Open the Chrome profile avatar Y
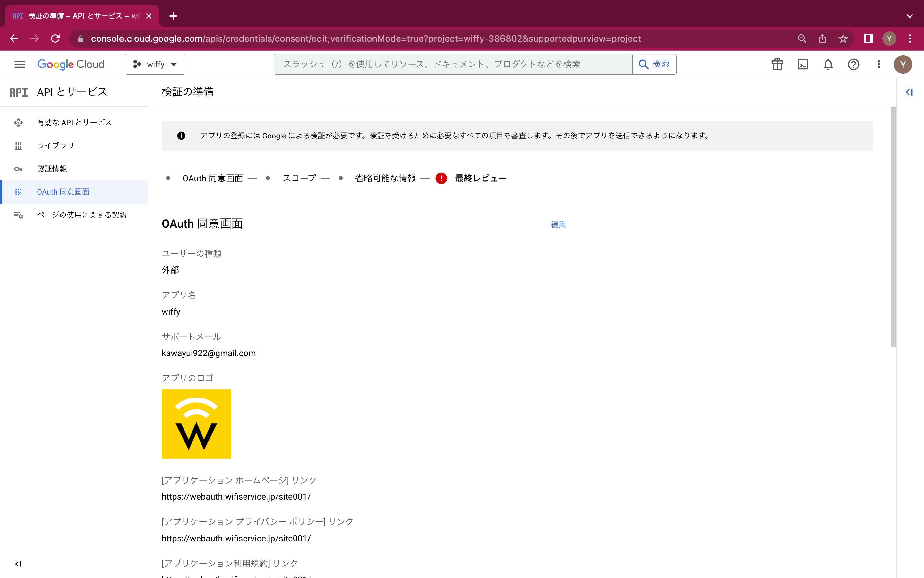924x578 pixels. 889,39
